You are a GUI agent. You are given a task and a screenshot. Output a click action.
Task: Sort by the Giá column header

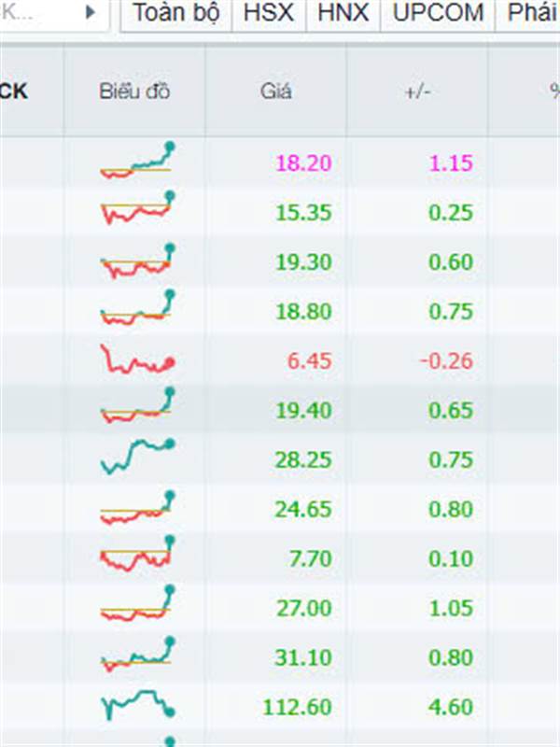pos(276,91)
